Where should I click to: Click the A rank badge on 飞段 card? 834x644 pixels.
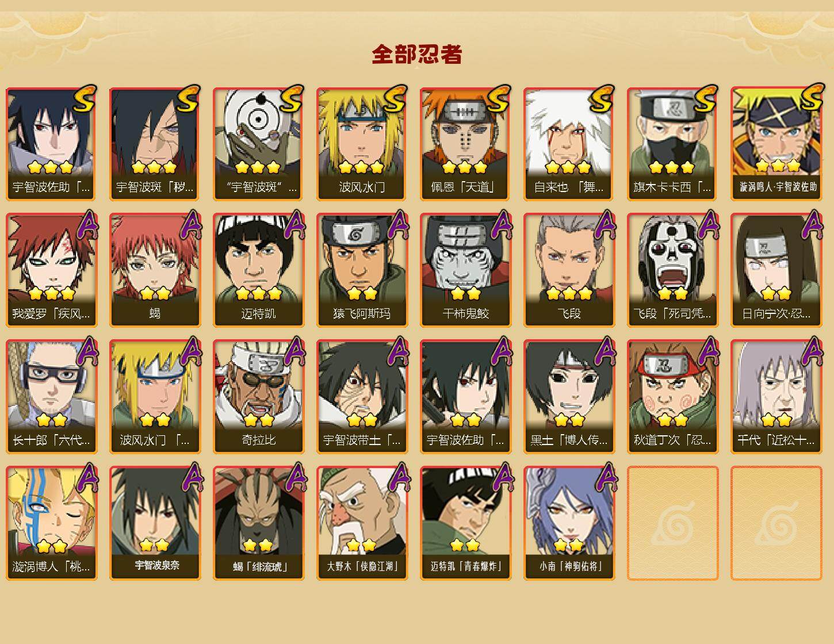point(605,224)
